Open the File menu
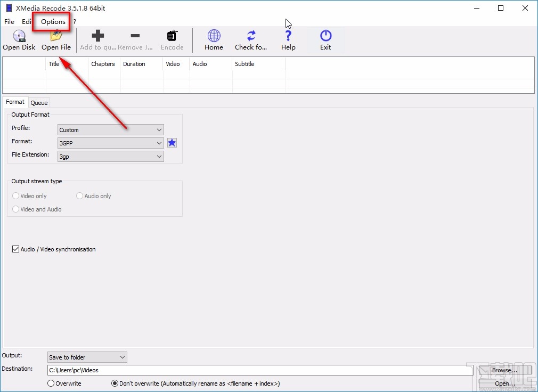The image size is (538, 392). tap(9, 22)
